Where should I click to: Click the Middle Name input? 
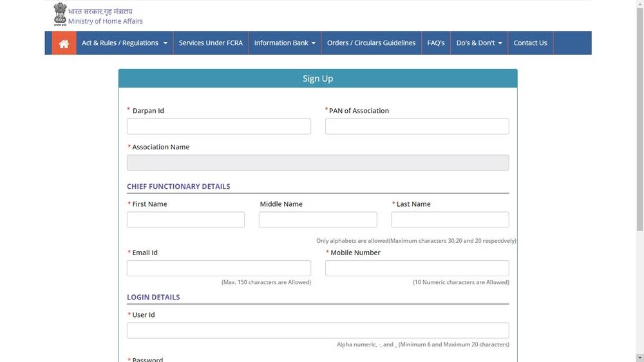coord(318,220)
